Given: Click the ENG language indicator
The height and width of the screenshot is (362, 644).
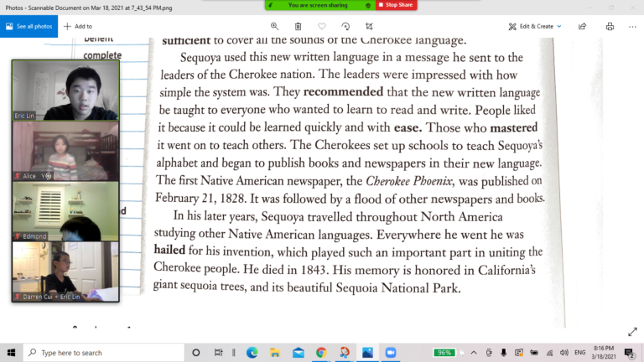Looking at the screenshot, I should point(580,353).
